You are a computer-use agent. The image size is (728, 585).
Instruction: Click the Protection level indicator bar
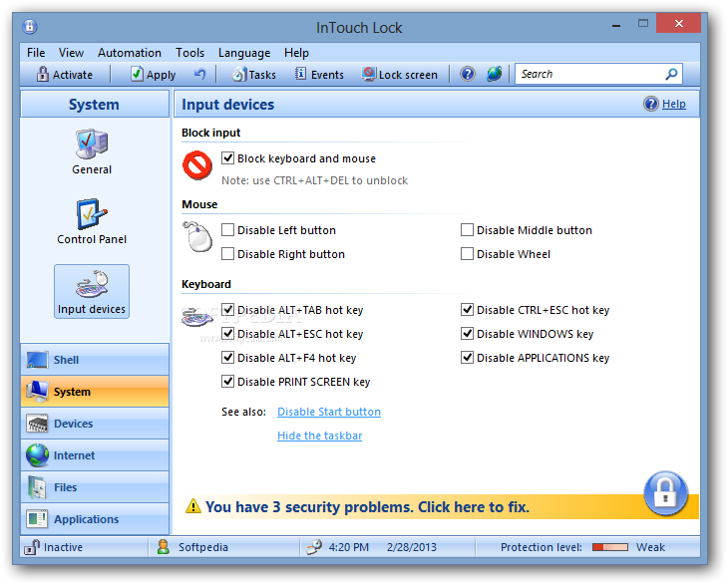pyautogui.click(x=610, y=547)
